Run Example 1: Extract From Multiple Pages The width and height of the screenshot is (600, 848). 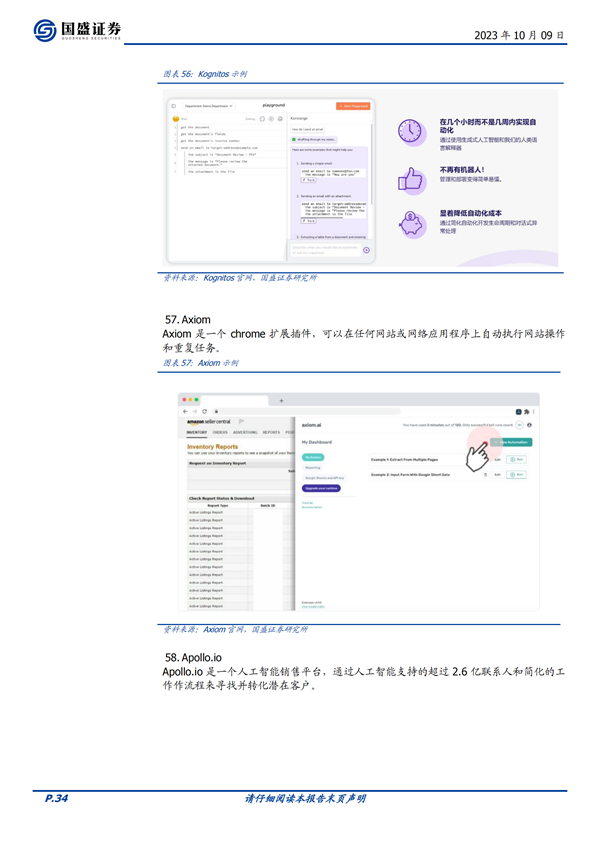[x=517, y=459]
